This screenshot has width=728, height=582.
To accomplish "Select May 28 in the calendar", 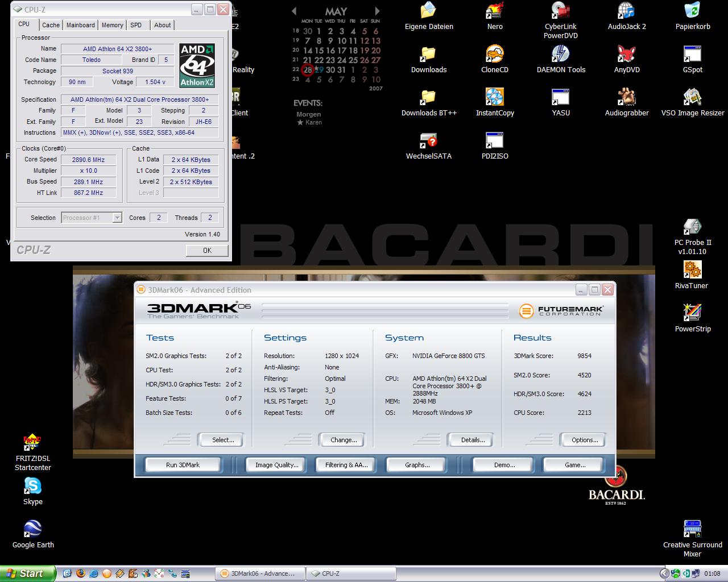I will click(307, 70).
